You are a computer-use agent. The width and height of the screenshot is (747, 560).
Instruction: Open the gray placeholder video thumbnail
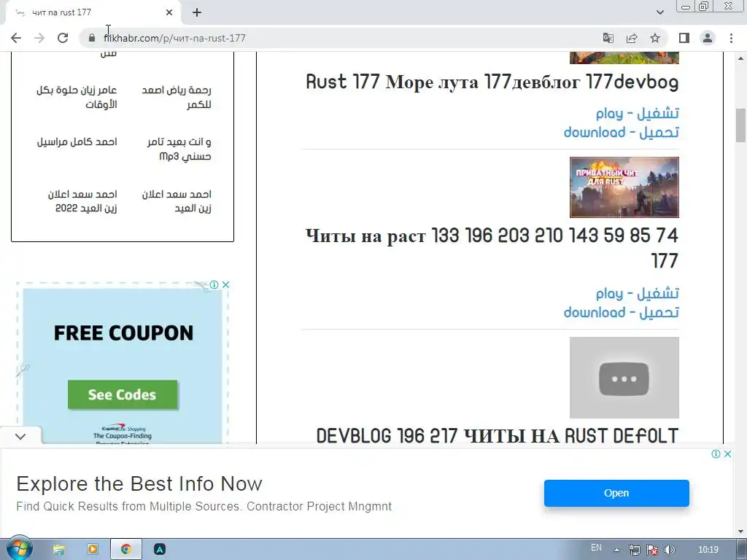click(624, 378)
